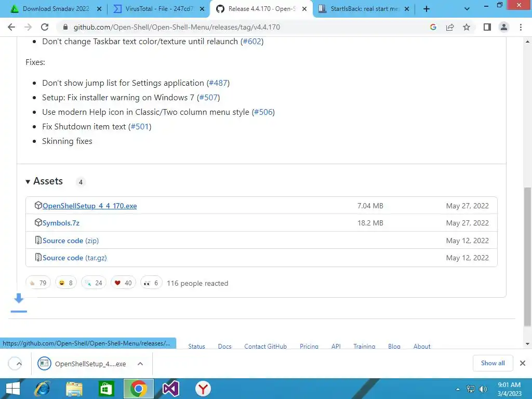Open issue link #506
This screenshot has height=399, width=532.
[x=263, y=112]
